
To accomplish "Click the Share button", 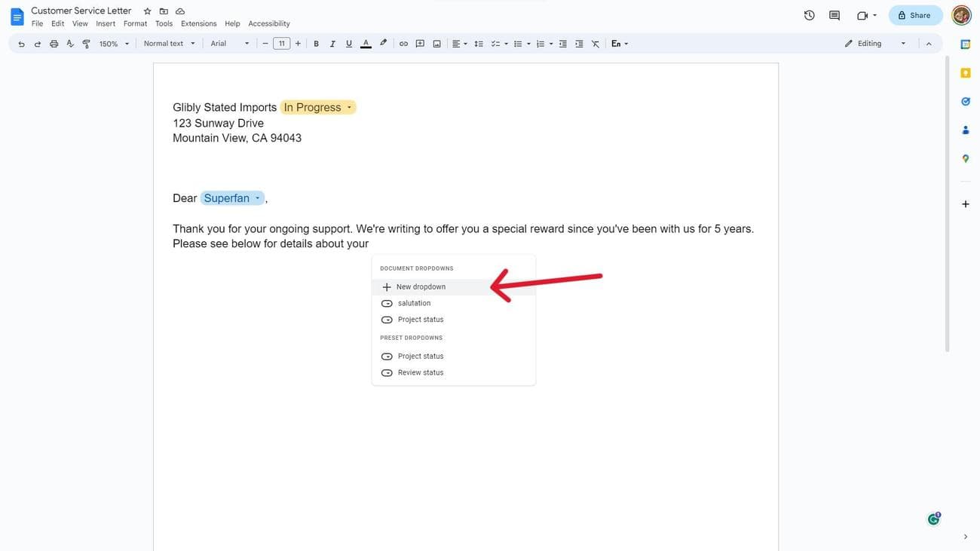I will (x=915, y=15).
